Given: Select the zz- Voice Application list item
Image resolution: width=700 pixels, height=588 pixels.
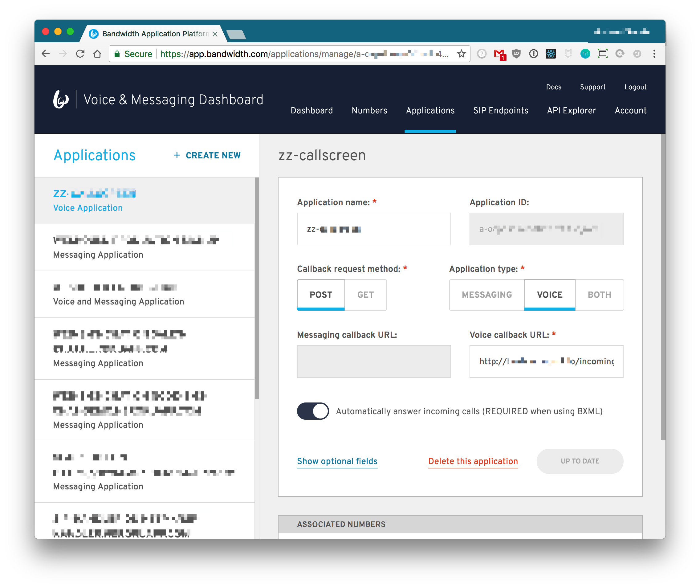Looking at the screenshot, I should click(x=145, y=201).
